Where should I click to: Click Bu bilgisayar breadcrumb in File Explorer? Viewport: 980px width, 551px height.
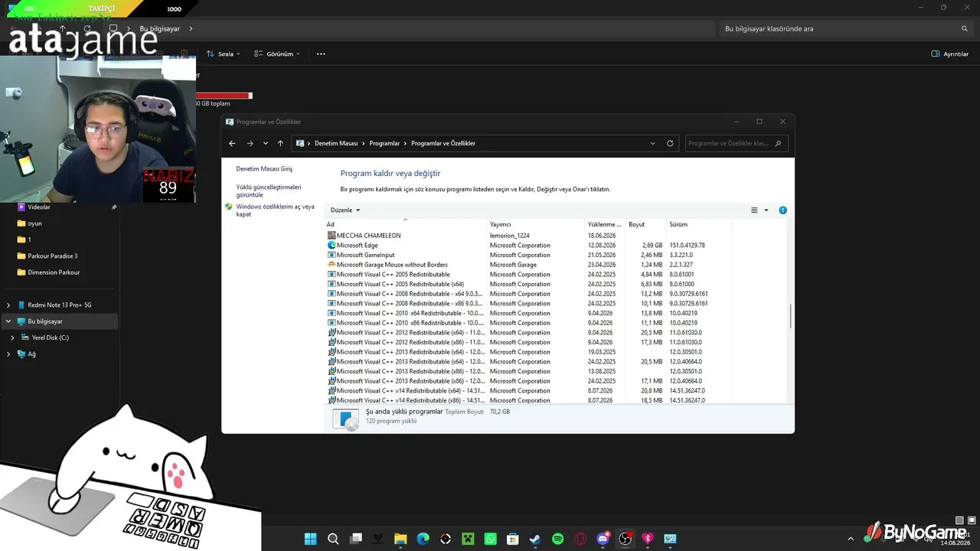160,28
